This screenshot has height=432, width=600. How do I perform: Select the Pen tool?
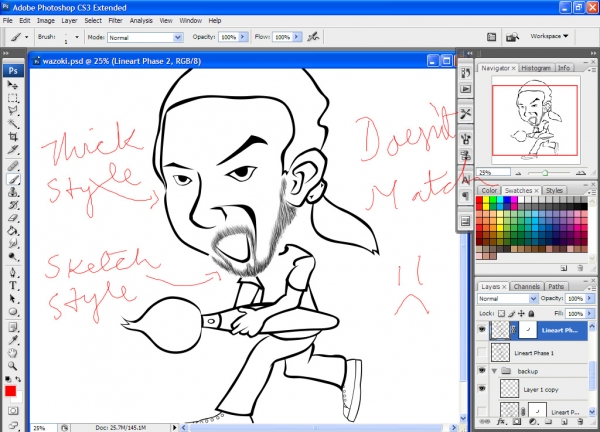point(13,273)
